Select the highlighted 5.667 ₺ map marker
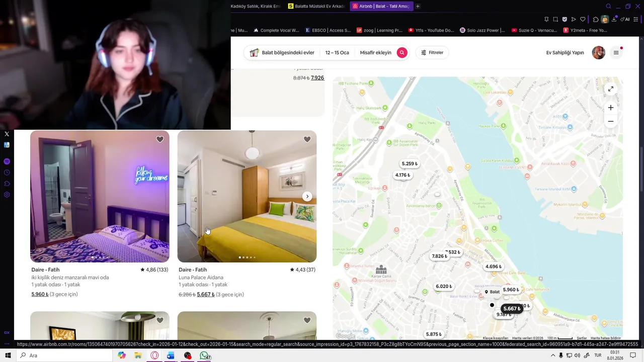Screen dimensions: 644x362 [x=512, y=308]
